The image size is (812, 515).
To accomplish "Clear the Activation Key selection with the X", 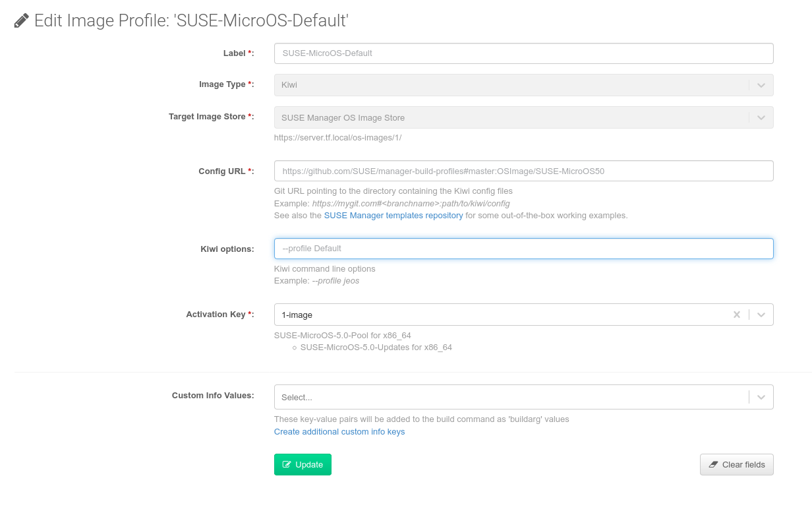I will point(737,315).
